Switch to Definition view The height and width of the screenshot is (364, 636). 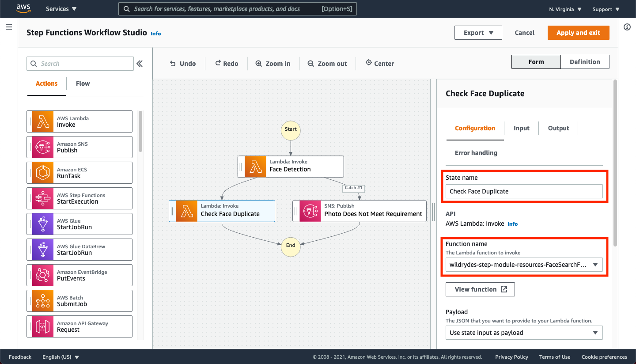(x=585, y=62)
